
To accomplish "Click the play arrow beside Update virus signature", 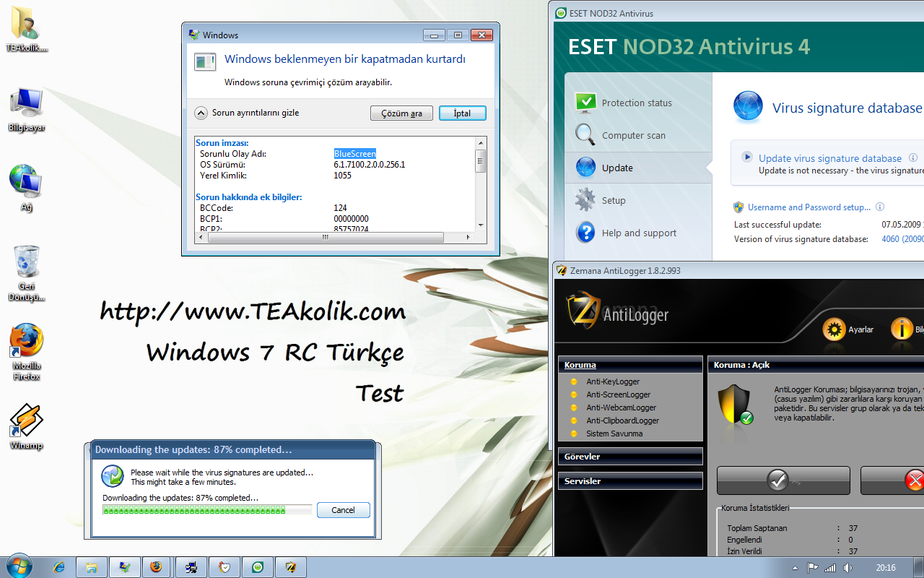I will coord(747,156).
